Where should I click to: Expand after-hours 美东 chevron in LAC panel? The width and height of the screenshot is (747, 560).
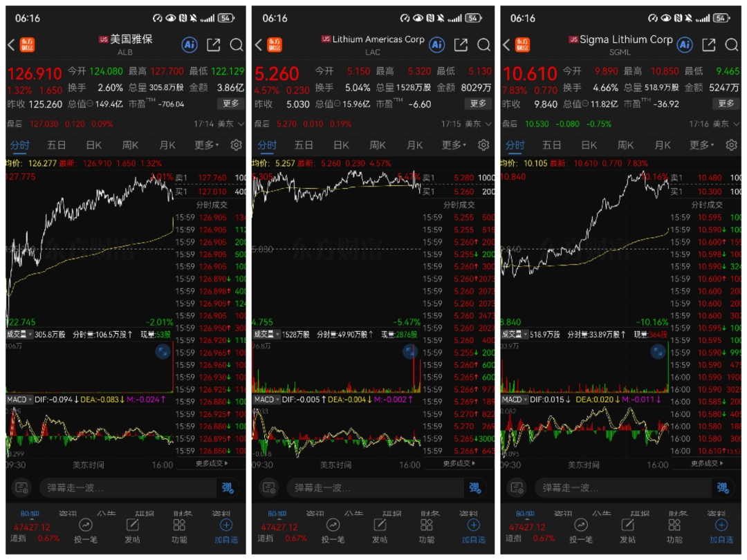point(488,124)
